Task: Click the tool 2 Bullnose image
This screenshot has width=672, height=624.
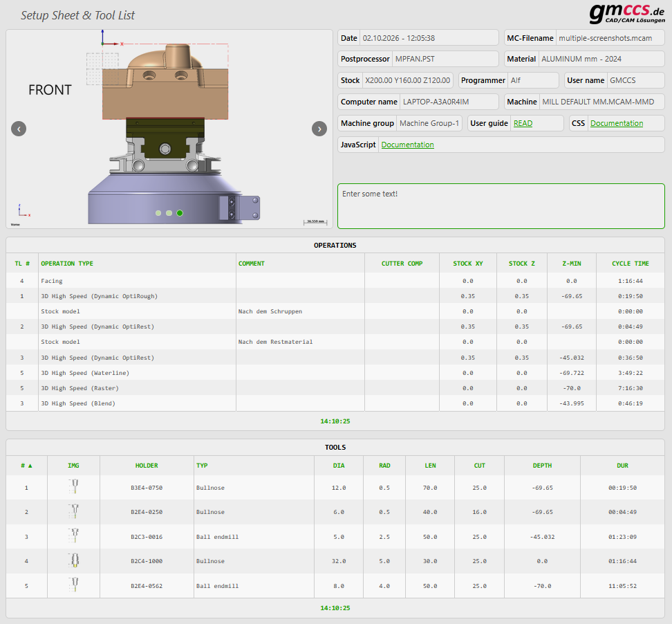Action: point(75,511)
